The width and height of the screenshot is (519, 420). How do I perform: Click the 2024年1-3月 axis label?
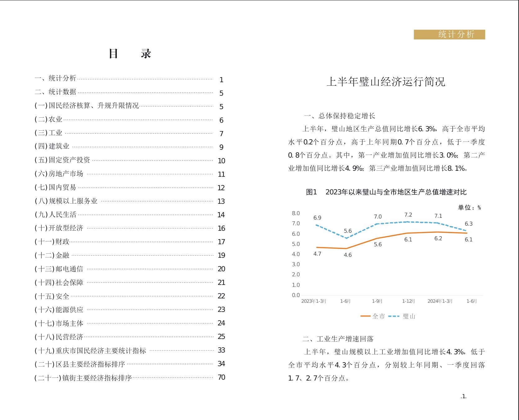tap(440, 301)
